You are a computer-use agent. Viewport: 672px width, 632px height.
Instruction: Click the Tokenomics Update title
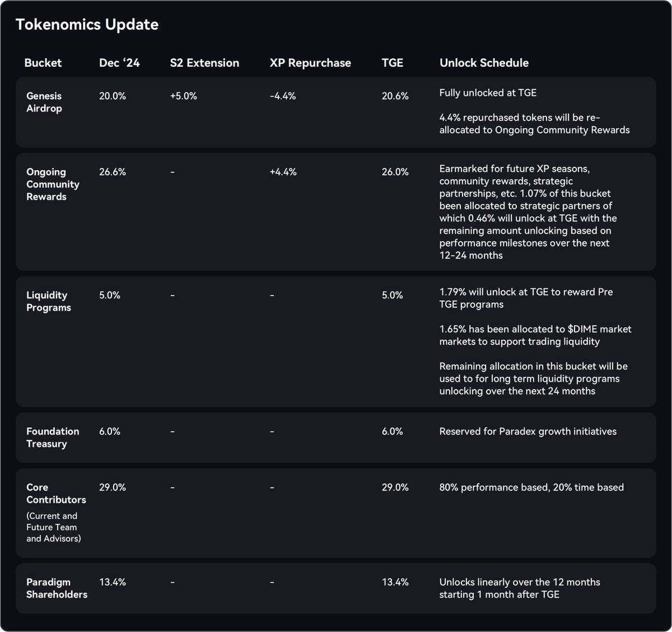[87, 25]
